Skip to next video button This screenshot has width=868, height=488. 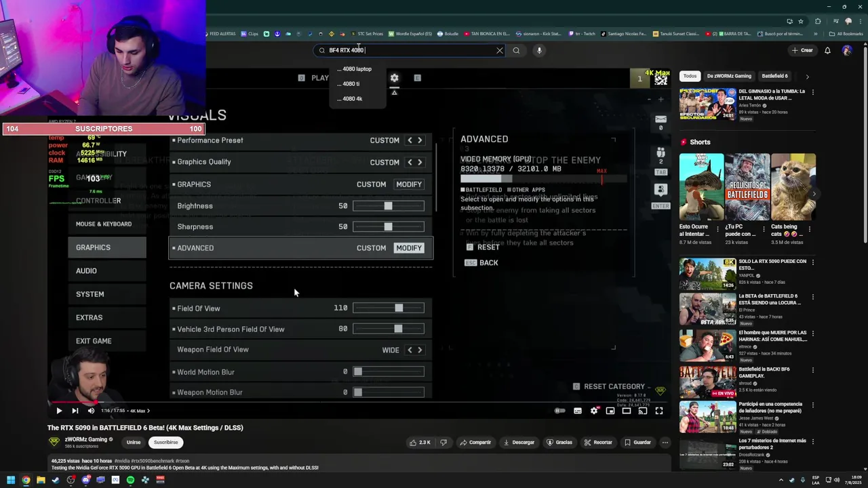click(x=75, y=411)
